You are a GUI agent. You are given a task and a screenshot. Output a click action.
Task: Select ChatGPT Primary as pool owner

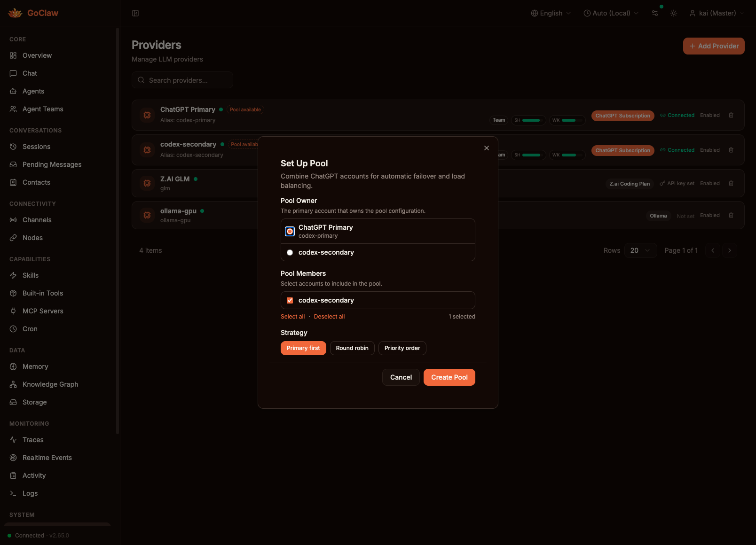coord(290,231)
